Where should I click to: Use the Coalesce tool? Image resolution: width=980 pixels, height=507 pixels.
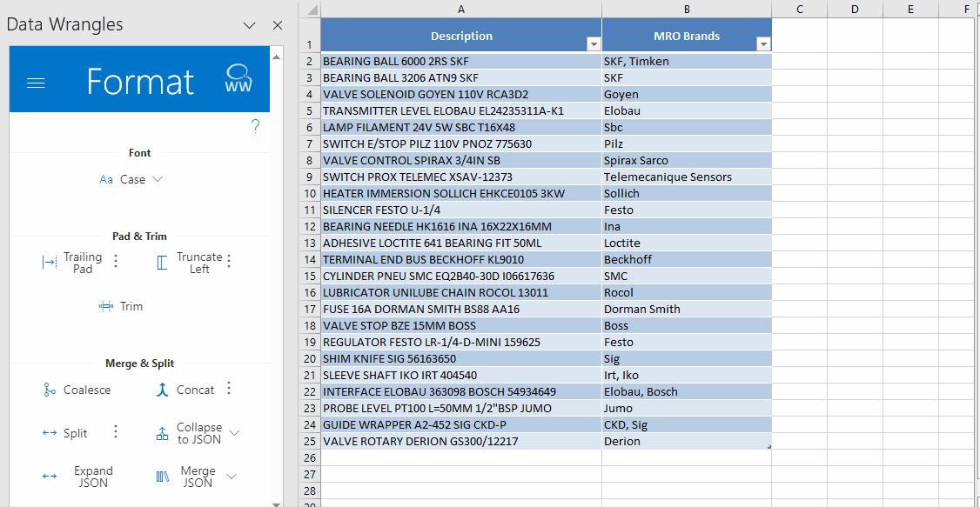click(x=77, y=390)
